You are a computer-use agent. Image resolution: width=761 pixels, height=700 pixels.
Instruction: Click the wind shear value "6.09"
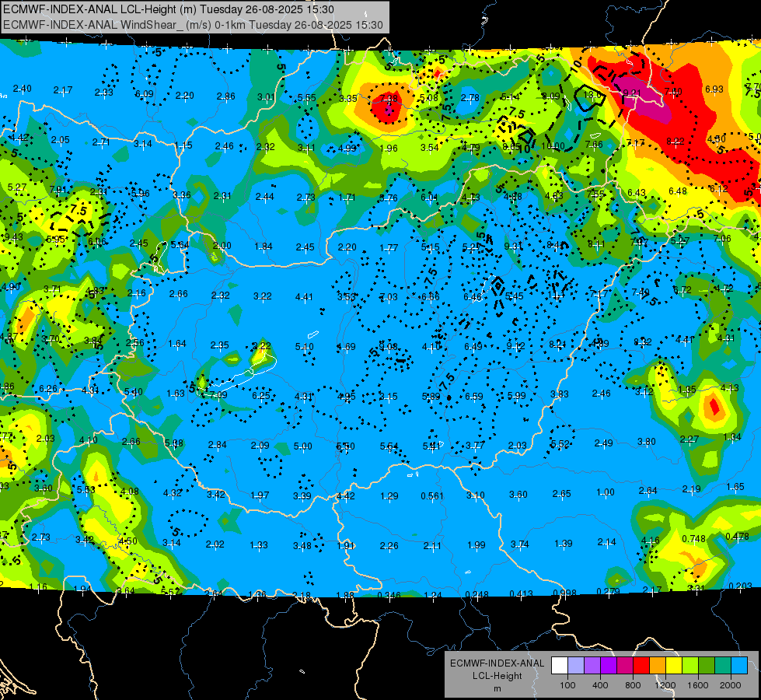[144, 94]
